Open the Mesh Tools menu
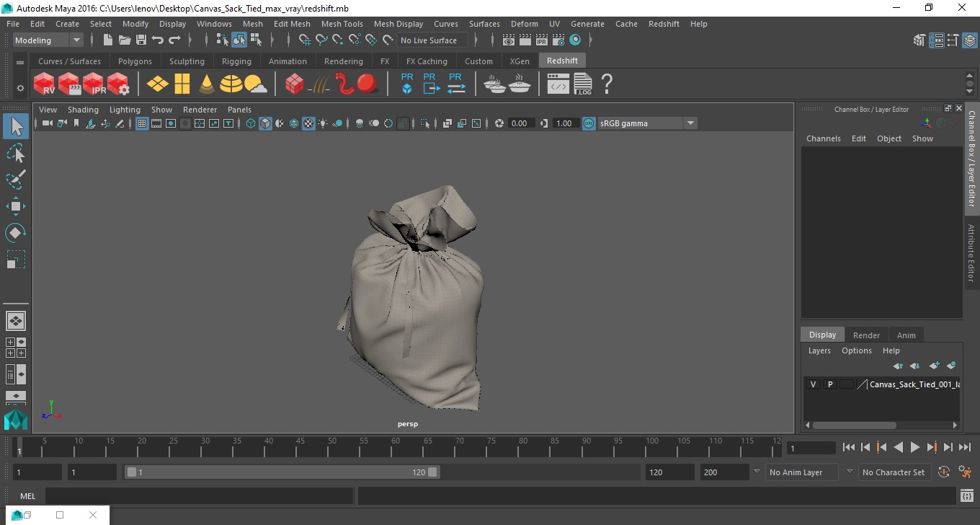The width and height of the screenshot is (980, 525). click(342, 24)
